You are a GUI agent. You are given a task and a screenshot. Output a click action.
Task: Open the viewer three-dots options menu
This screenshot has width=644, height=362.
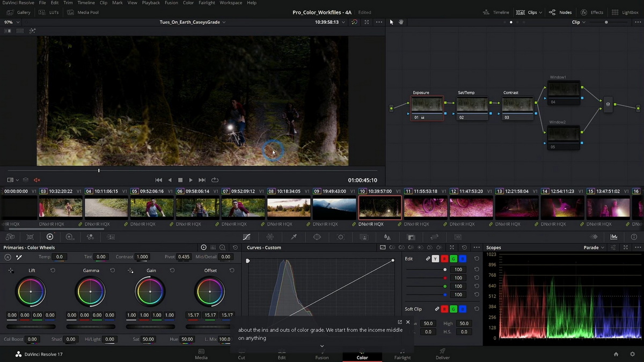coord(379,22)
